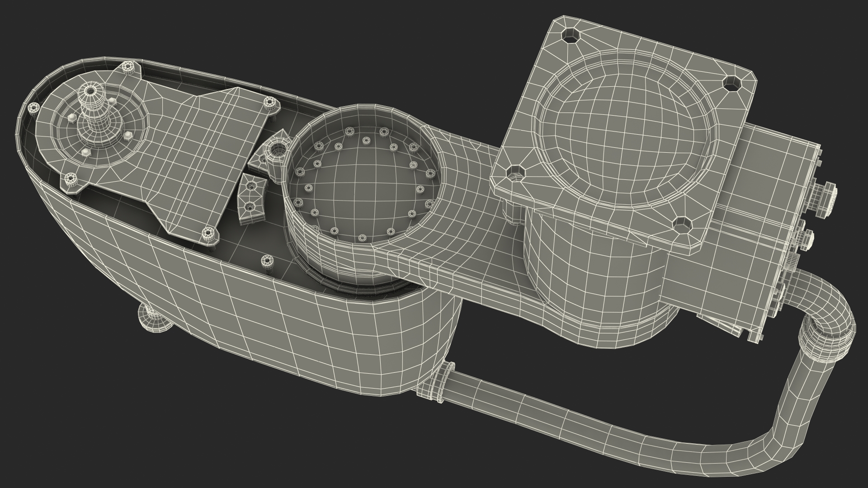Select the round foot under the housing
Image resolution: width=868 pixels, height=488 pixels.
tap(155, 321)
